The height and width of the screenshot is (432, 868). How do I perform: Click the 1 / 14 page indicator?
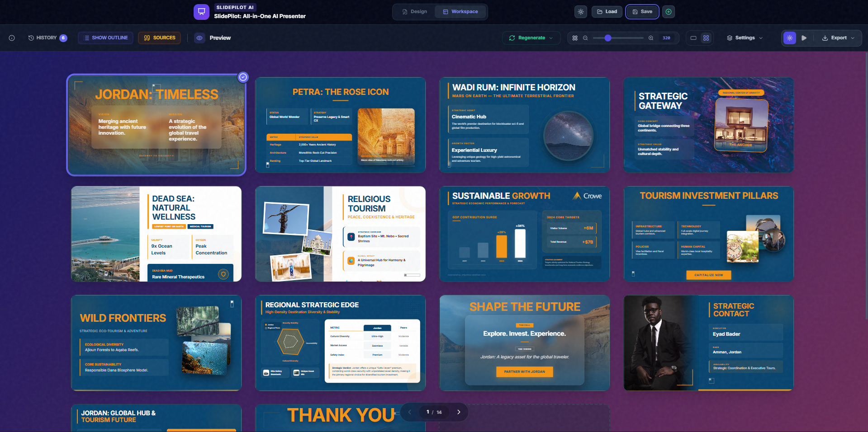[x=434, y=412]
